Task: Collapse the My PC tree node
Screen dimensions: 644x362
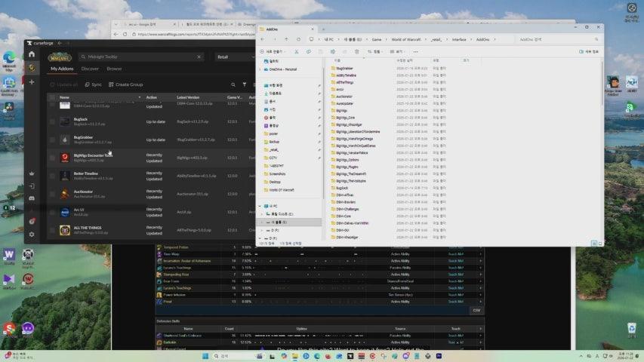Action: coord(260,206)
